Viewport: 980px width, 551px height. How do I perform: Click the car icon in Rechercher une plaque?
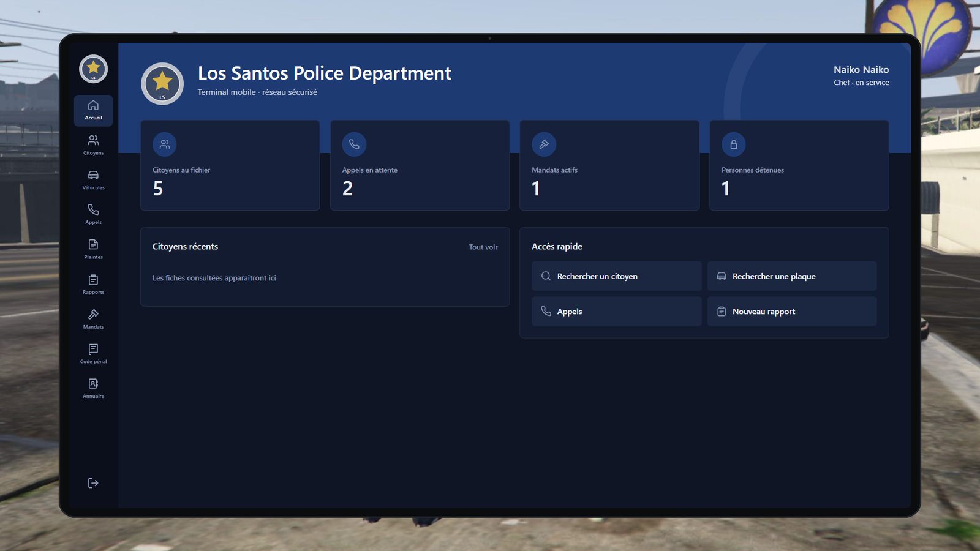[x=722, y=276]
